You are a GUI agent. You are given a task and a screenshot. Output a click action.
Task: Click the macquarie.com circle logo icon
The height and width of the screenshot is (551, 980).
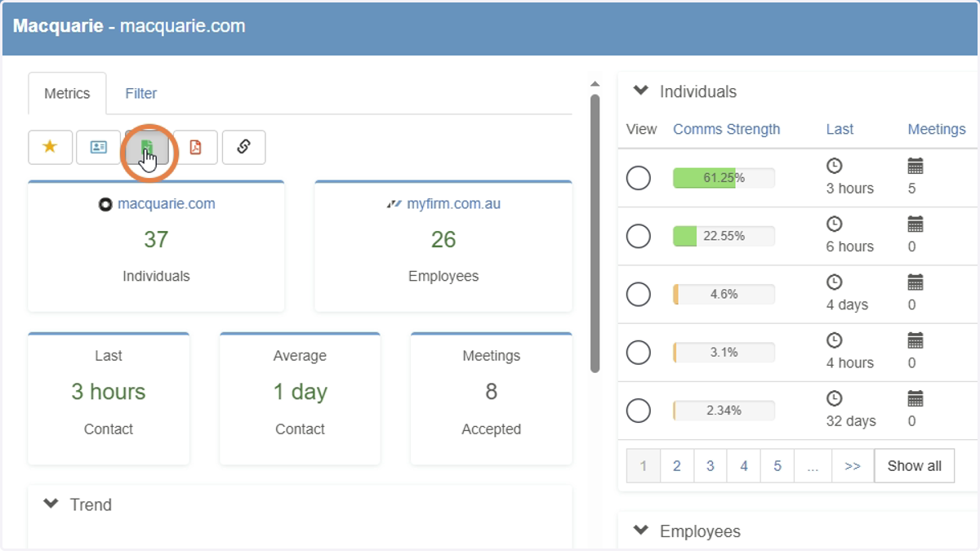pyautogui.click(x=105, y=205)
